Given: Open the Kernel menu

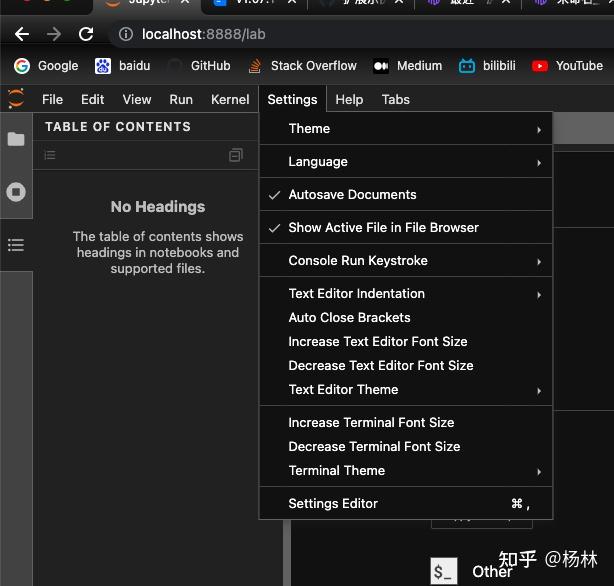Looking at the screenshot, I should pyautogui.click(x=230, y=99).
